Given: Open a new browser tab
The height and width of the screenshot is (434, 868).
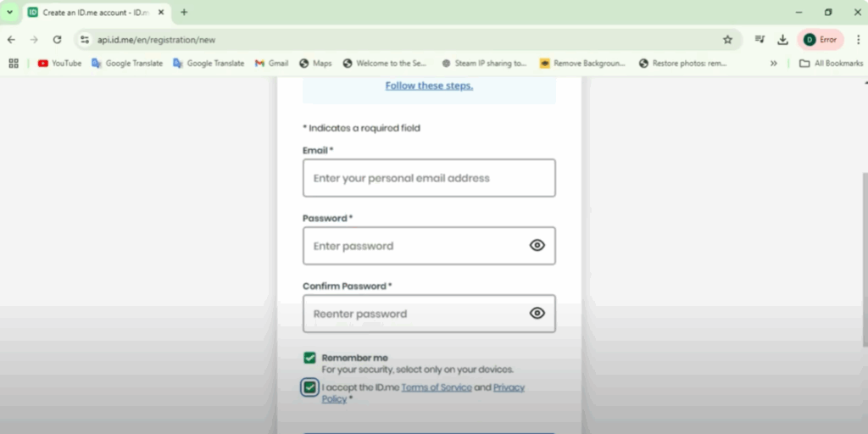Looking at the screenshot, I should [184, 12].
